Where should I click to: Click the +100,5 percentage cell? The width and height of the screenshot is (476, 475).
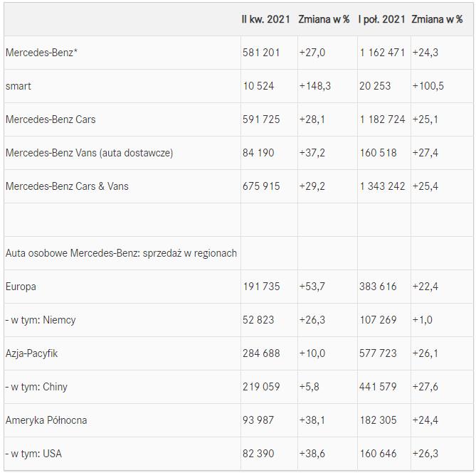click(428, 86)
